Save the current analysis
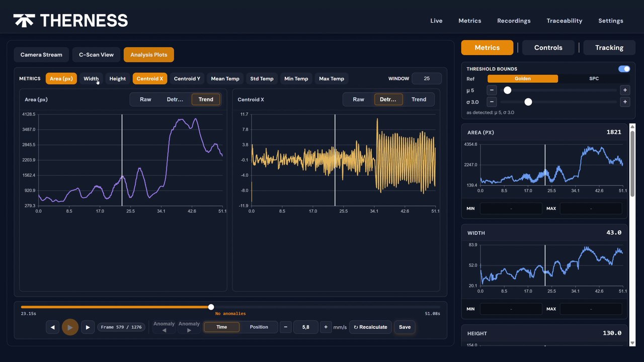 (x=405, y=327)
